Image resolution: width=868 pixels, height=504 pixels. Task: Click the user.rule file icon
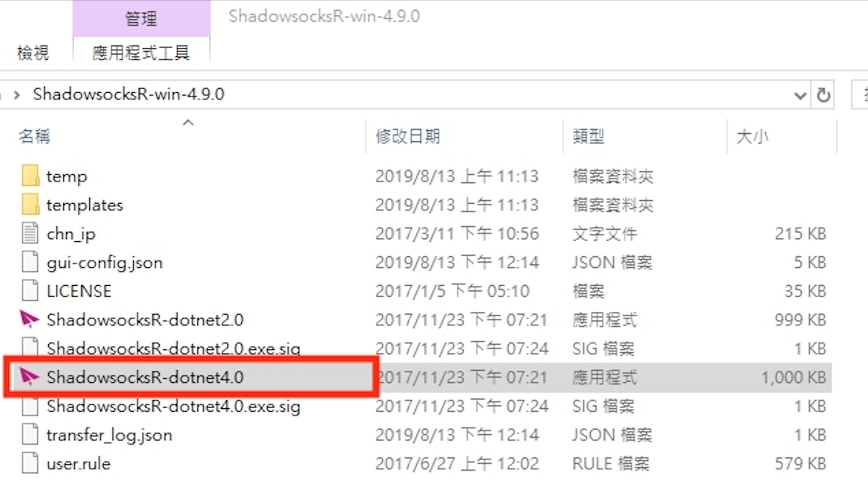[30, 463]
